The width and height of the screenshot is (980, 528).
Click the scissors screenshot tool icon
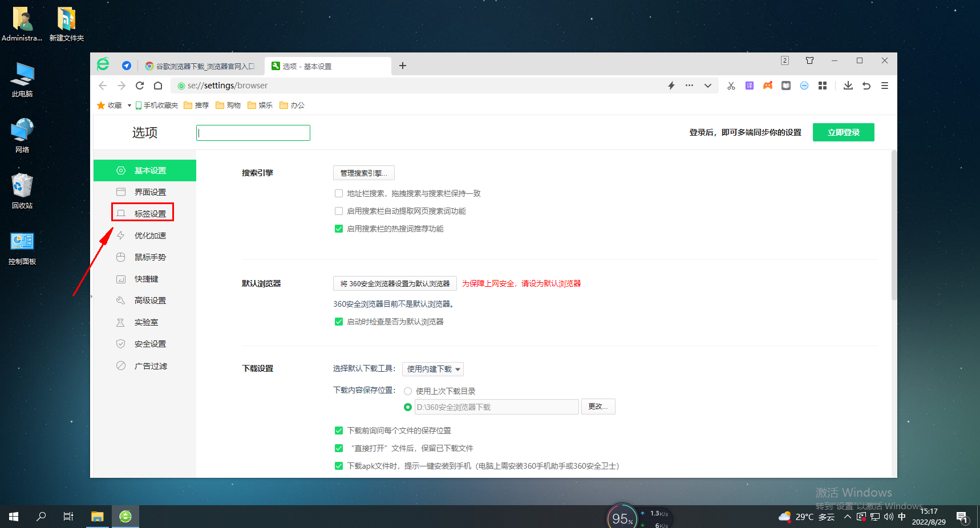coord(731,86)
